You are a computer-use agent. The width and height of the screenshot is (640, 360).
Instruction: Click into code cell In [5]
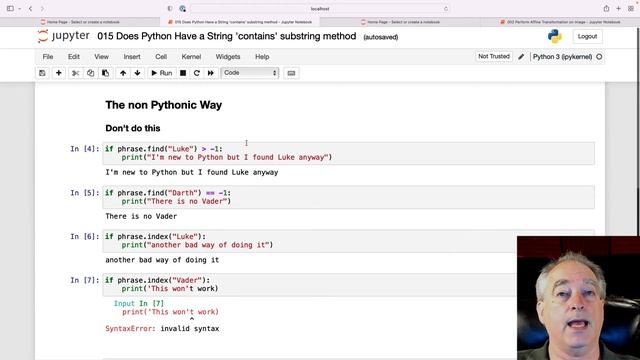[349, 197]
